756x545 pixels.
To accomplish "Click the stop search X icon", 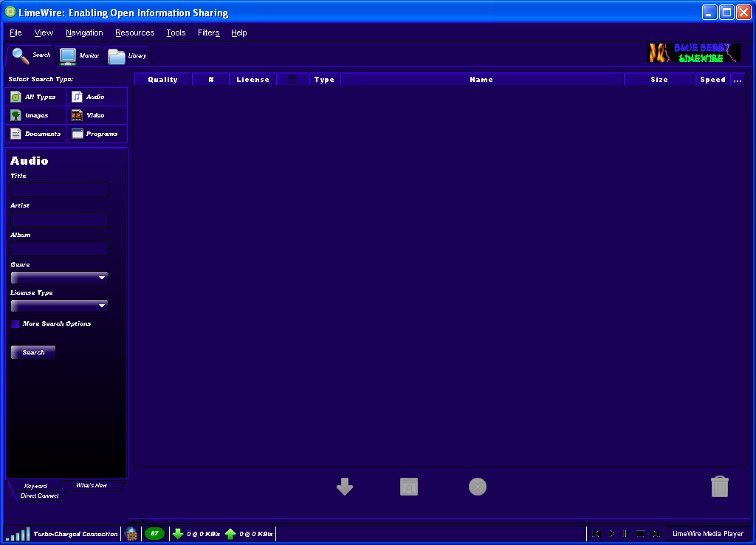I will 478,487.
